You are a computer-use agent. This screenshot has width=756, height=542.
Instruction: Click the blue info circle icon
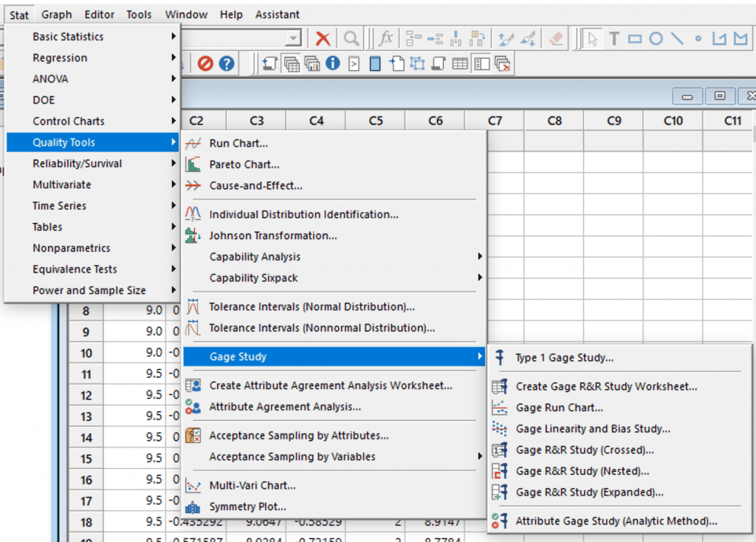333,64
